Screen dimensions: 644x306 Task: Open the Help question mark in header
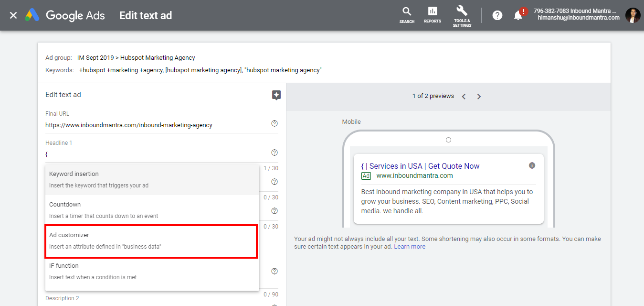tap(497, 15)
